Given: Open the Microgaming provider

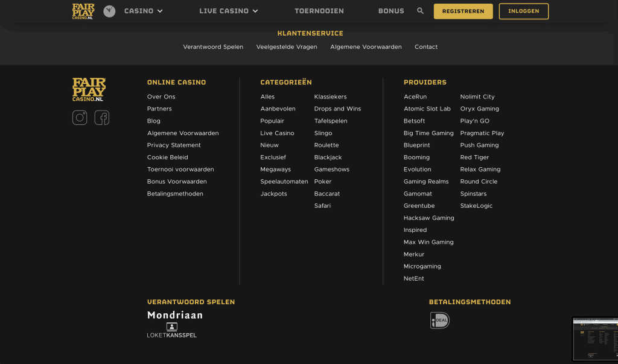Looking at the screenshot, I should tap(422, 267).
